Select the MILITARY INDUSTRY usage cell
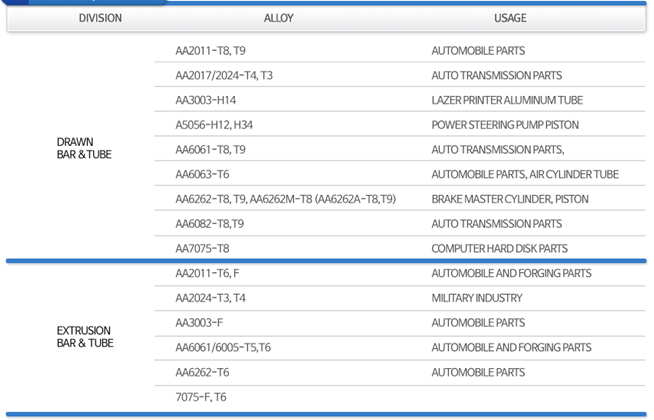The width and height of the screenshot is (654, 420). (476, 298)
